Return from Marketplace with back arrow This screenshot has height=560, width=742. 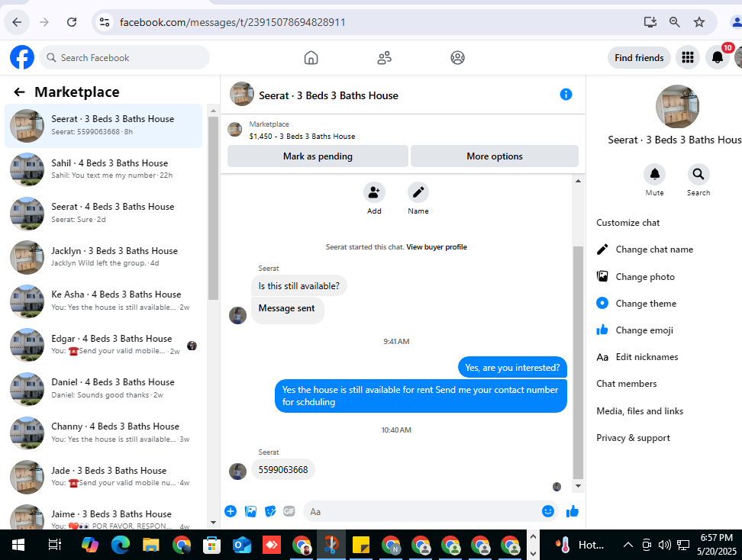tap(19, 92)
